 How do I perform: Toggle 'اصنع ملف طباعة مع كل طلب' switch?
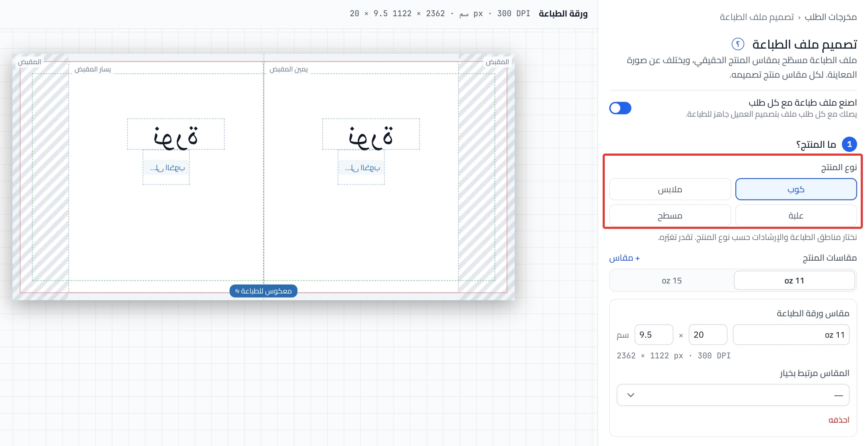point(620,108)
